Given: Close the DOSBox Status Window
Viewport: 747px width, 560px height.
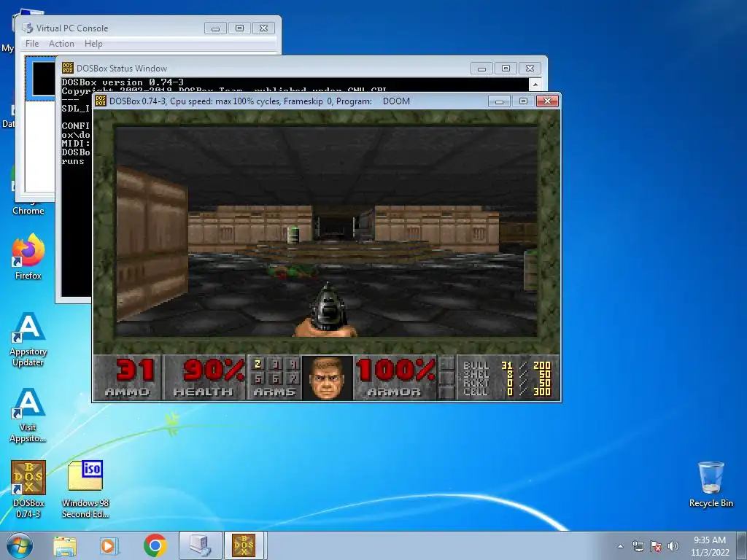Looking at the screenshot, I should pos(530,68).
